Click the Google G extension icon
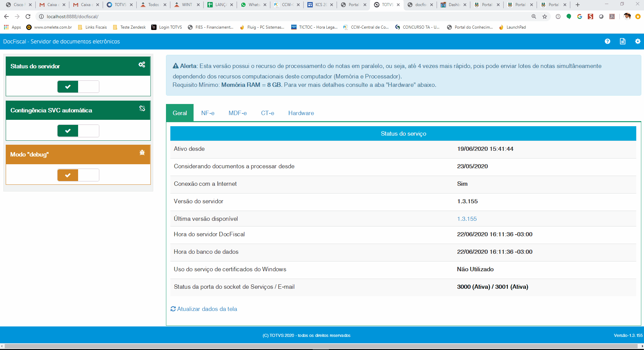Viewport: 644px width, 350px height. click(x=580, y=16)
